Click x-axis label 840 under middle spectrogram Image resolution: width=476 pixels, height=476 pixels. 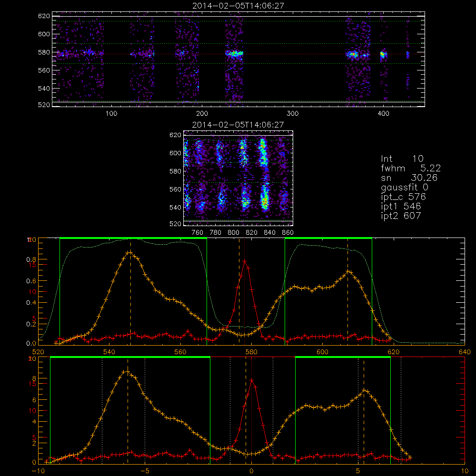coord(269,233)
